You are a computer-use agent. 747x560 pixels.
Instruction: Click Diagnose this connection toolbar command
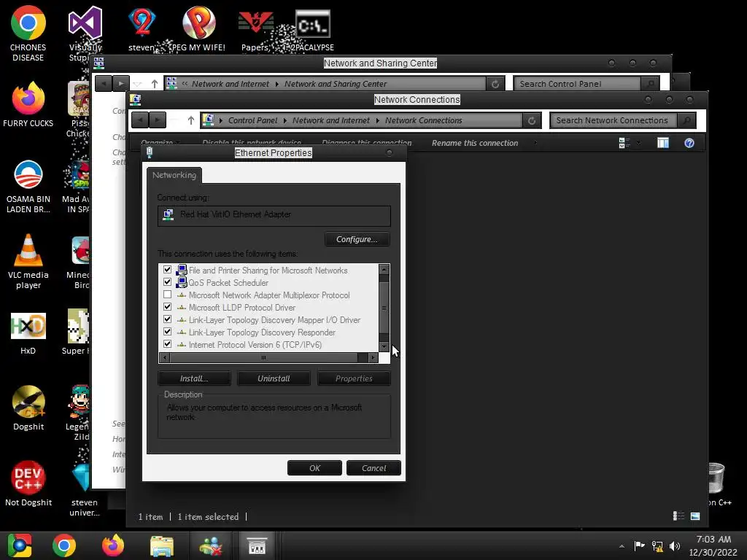(x=366, y=143)
